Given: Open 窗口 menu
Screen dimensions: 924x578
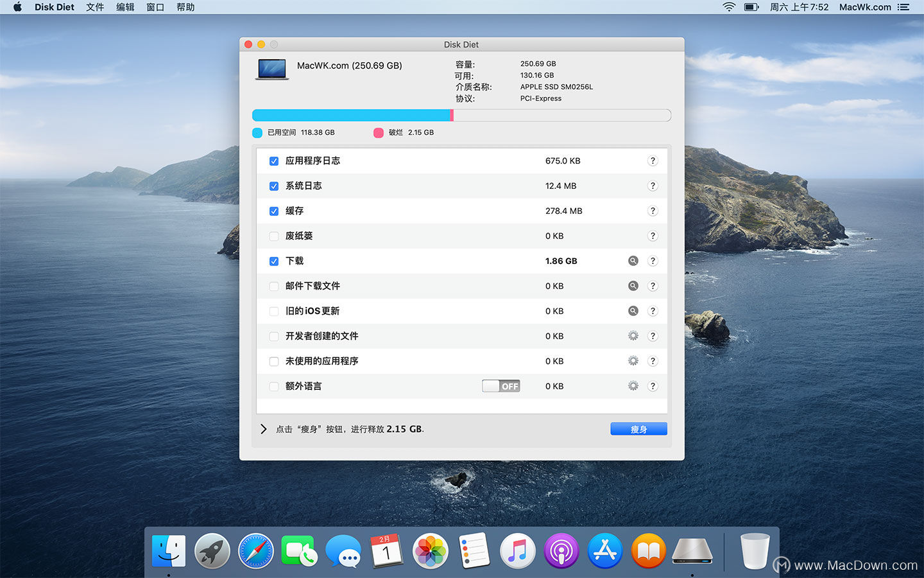Looking at the screenshot, I should pos(155,7).
